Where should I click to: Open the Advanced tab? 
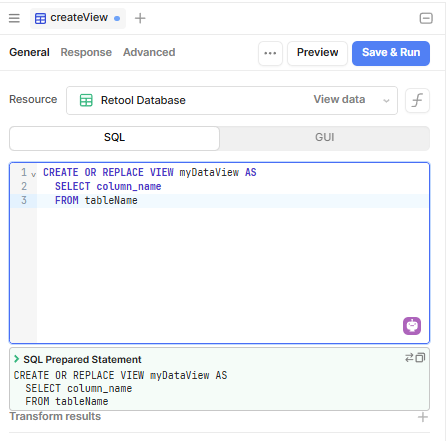click(x=149, y=52)
